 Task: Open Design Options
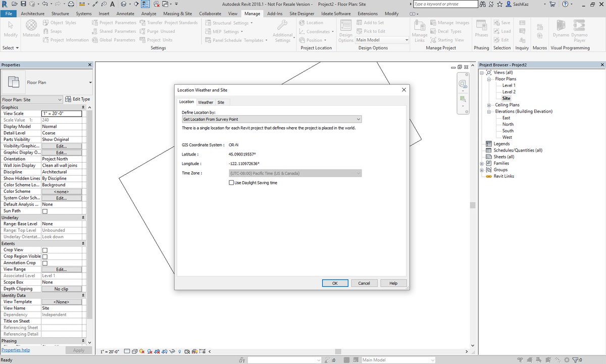(345, 30)
